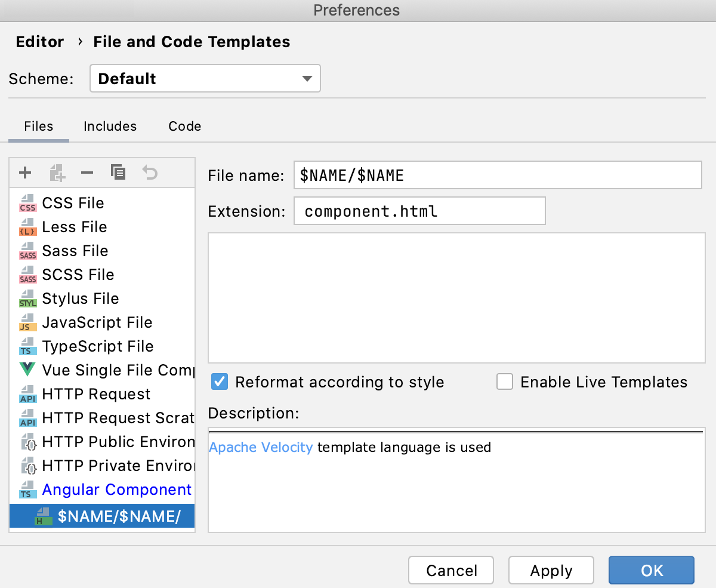Click into the Extension field
This screenshot has height=588, width=716.
coord(419,211)
